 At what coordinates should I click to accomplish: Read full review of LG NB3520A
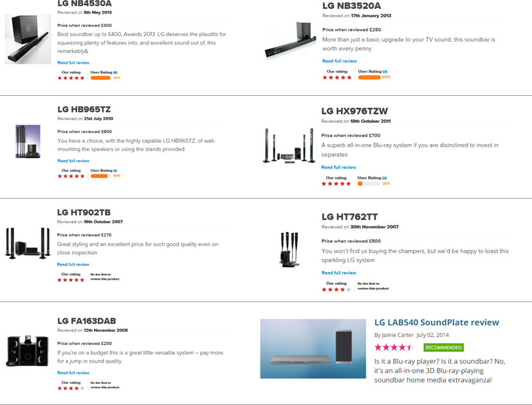pyautogui.click(x=340, y=61)
